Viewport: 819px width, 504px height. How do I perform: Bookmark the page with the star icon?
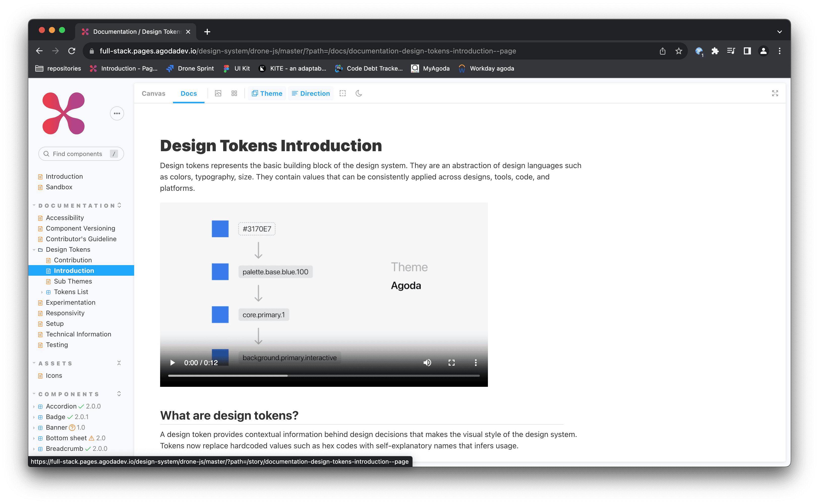(x=679, y=51)
